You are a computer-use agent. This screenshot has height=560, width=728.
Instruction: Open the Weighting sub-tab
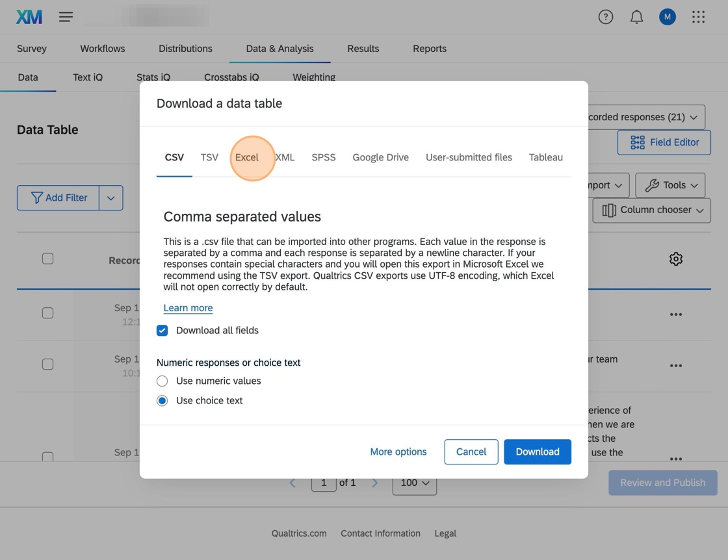314,77
